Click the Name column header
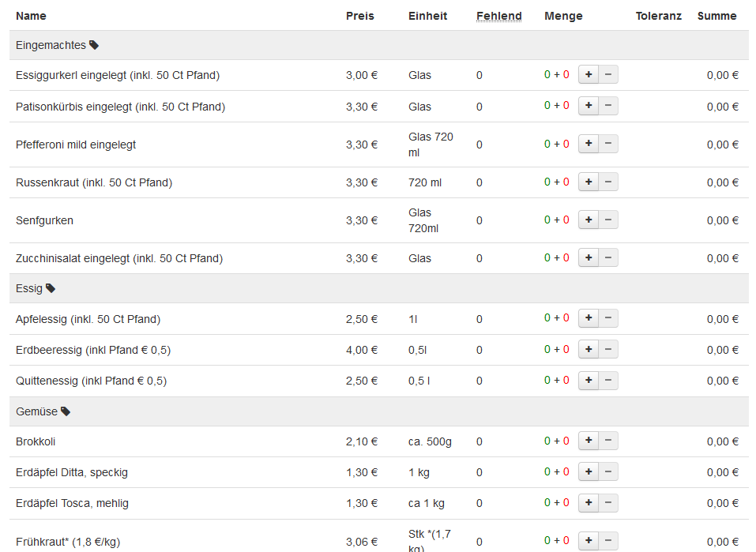This screenshot has height=552, width=756. pyautogui.click(x=31, y=16)
